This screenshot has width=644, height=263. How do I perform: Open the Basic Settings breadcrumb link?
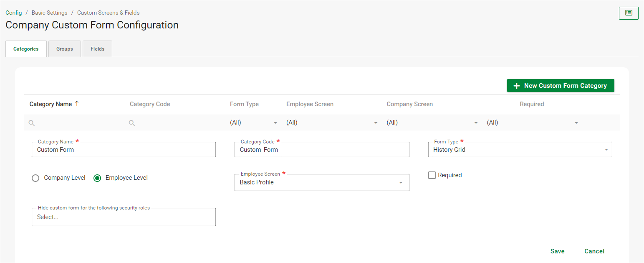point(49,13)
